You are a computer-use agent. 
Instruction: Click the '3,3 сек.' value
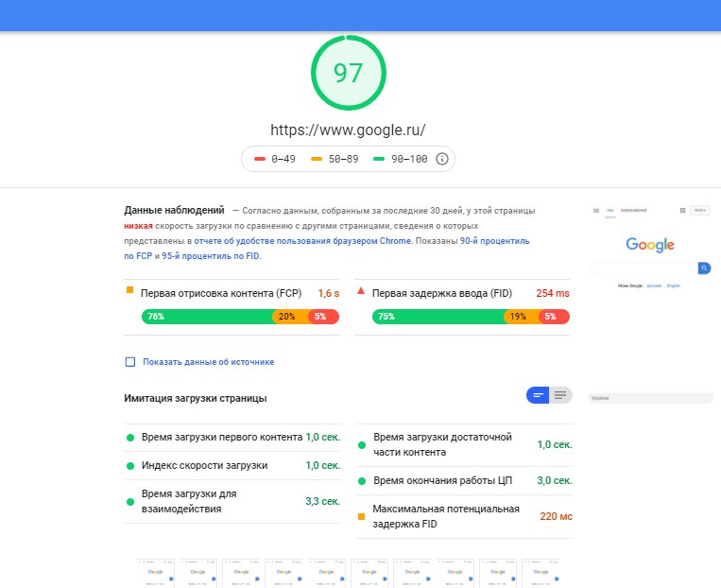pos(323,502)
